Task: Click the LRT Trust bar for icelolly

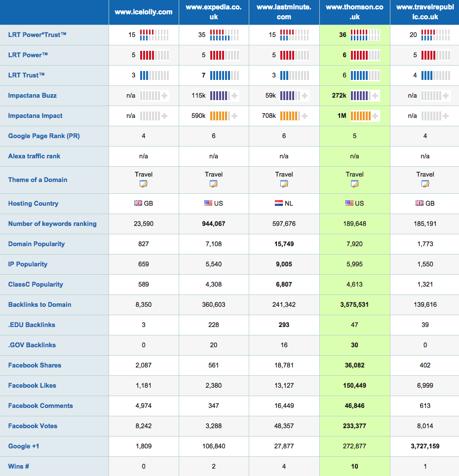Action: [x=154, y=75]
